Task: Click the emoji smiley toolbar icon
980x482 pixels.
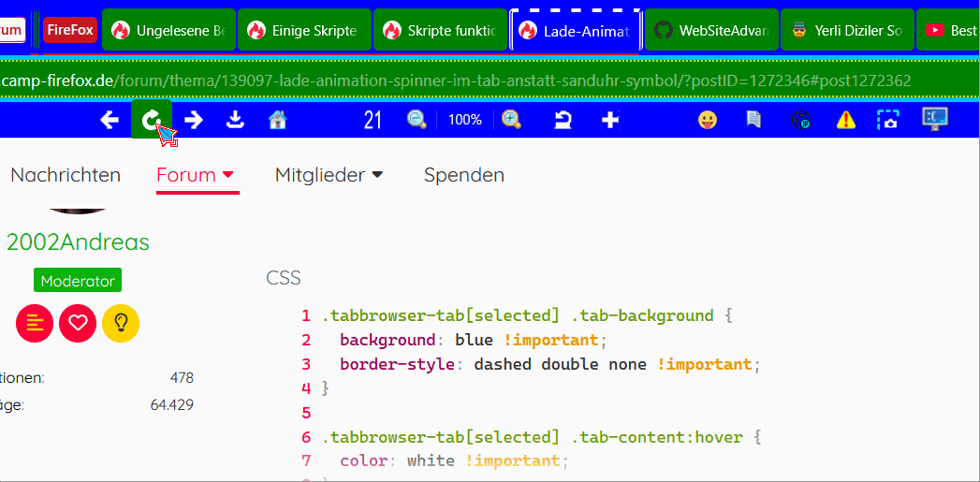Action: [708, 120]
